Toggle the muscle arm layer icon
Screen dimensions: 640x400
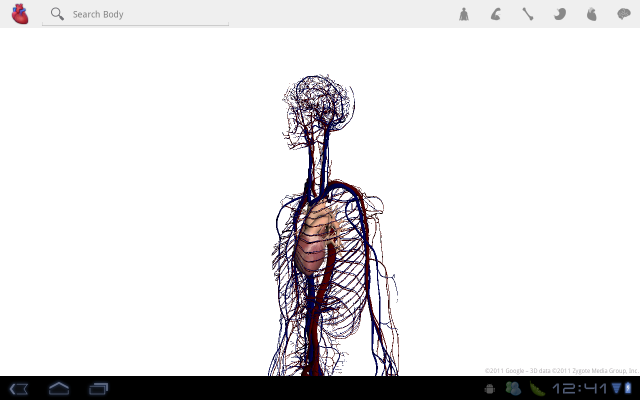(x=496, y=14)
